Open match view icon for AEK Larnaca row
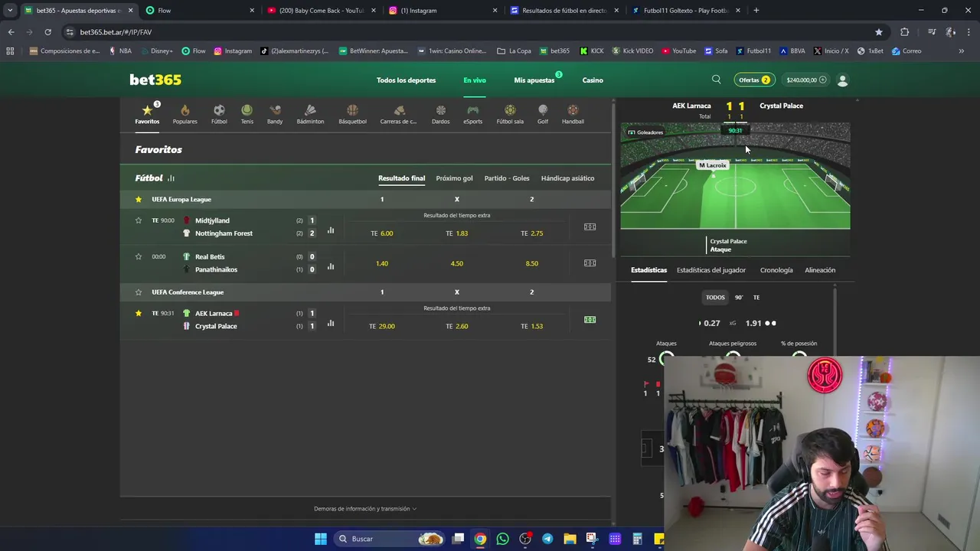This screenshot has width=980, height=551. [590, 320]
